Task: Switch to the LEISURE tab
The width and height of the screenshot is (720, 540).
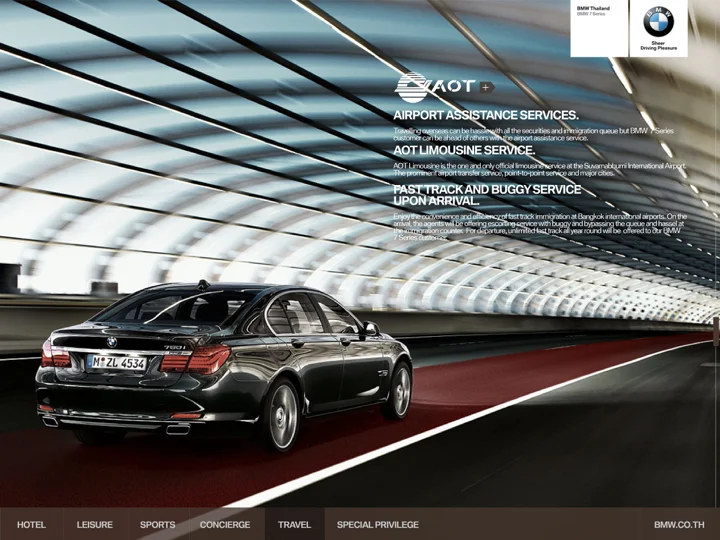Action: (x=95, y=524)
